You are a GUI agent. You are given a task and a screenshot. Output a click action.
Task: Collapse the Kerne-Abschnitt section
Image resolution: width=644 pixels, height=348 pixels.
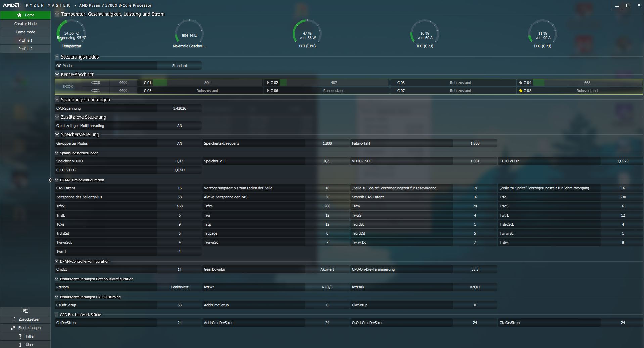[x=57, y=74]
